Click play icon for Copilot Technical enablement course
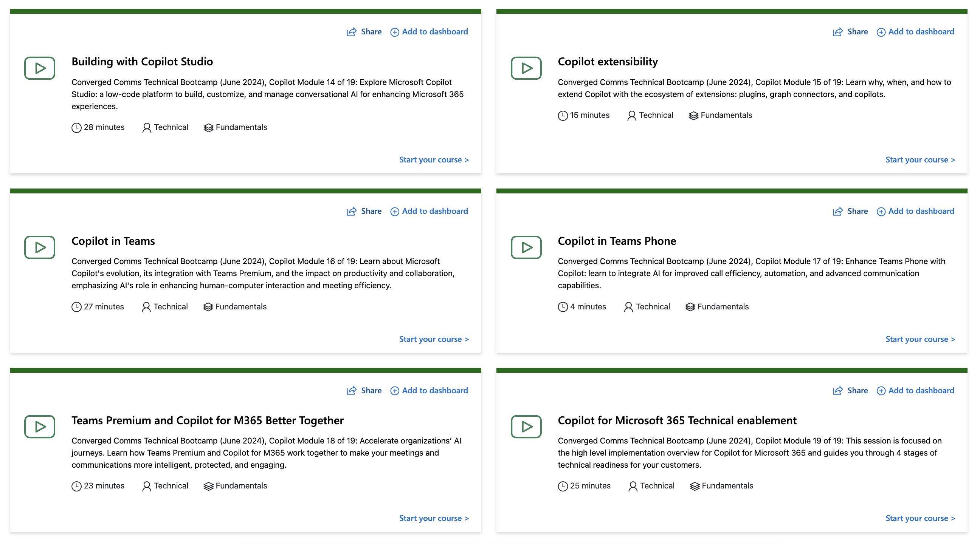The height and width of the screenshot is (544, 980). pyautogui.click(x=526, y=427)
